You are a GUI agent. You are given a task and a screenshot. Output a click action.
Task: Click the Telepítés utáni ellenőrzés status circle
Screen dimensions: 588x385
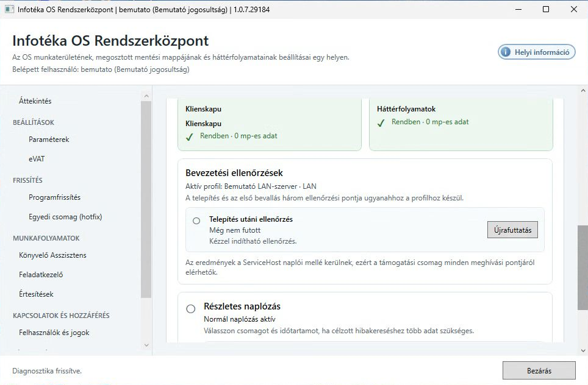coord(196,221)
